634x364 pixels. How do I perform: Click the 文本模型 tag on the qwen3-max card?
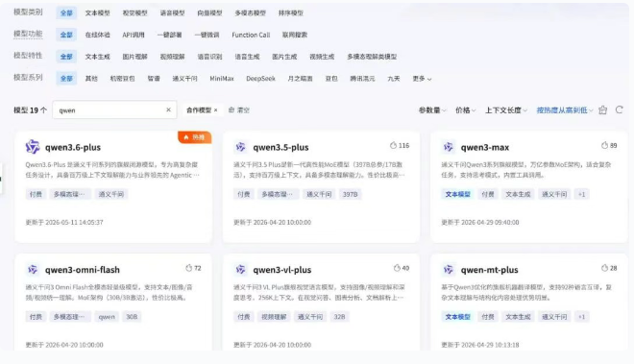click(457, 194)
